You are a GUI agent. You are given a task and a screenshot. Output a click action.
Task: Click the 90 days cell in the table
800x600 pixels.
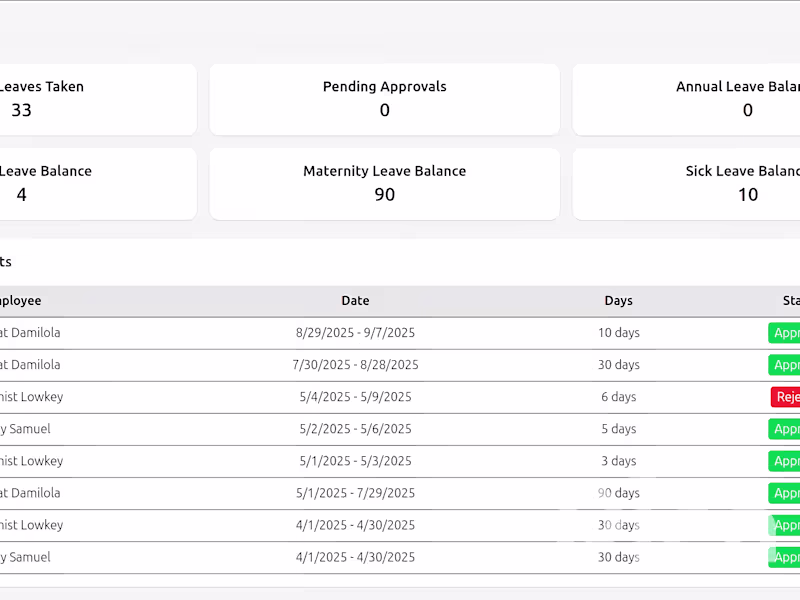click(x=618, y=493)
